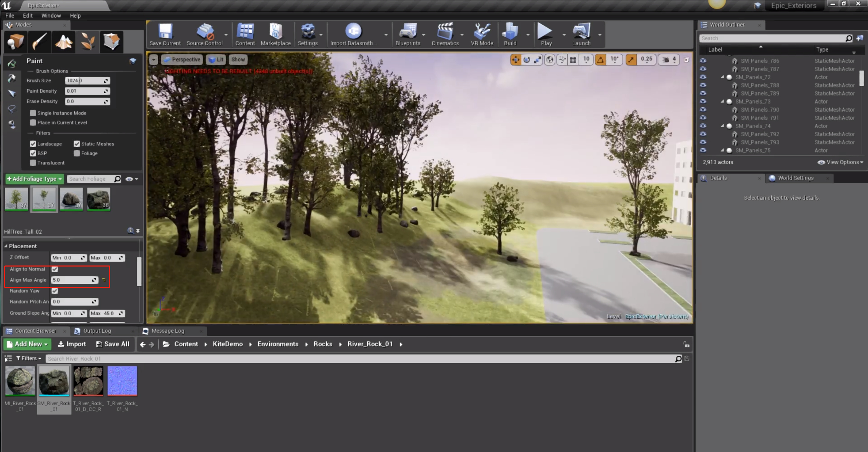Uncheck the Landscape filter checkbox

(33, 144)
